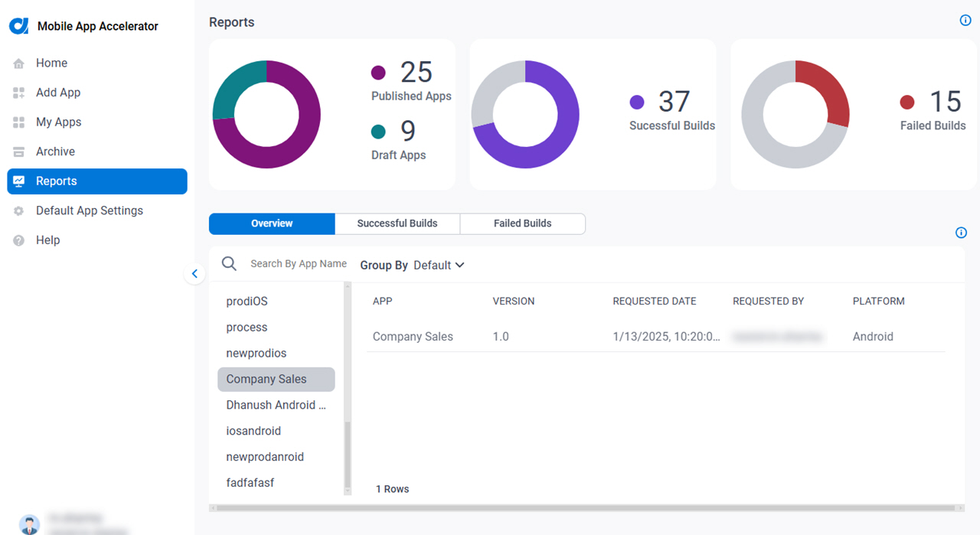Click the 25 Published Apps count

coord(416,73)
